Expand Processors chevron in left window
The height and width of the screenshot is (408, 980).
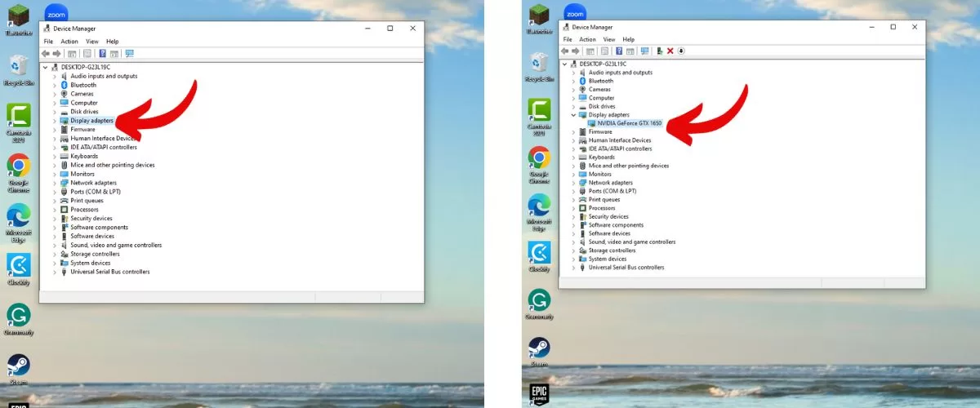(55, 209)
